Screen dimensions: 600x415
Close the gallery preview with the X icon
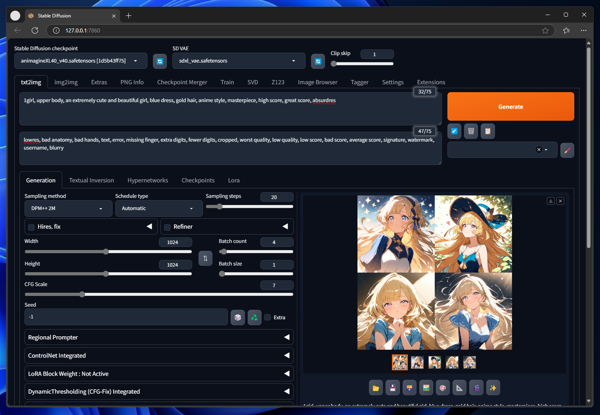(x=560, y=201)
